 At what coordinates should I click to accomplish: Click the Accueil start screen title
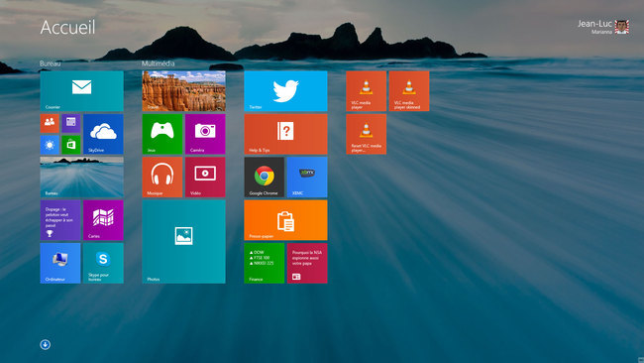(x=67, y=27)
